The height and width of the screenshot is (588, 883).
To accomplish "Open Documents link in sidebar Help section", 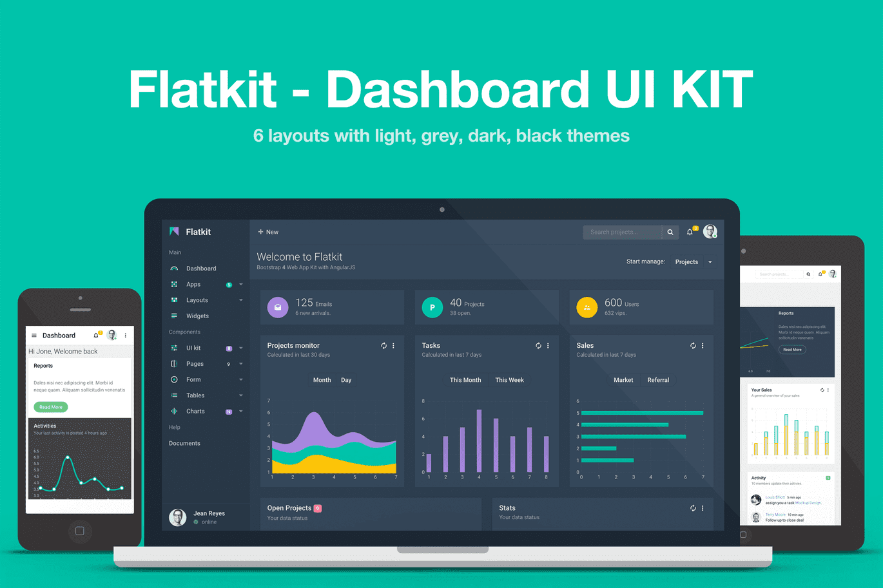I will coord(184,443).
